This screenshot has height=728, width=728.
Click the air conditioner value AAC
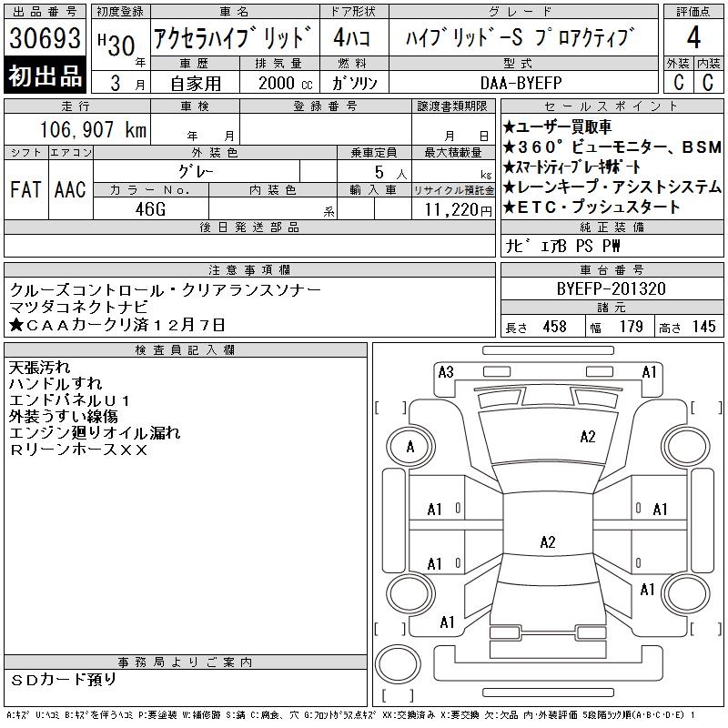[x=70, y=189]
